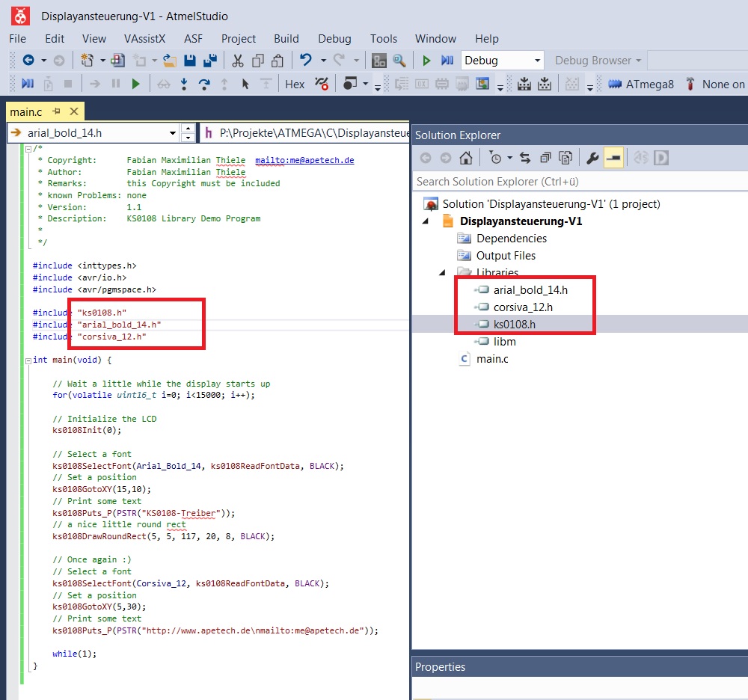
Task: Click the Properties wrench icon in Solution Explorer
Action: click(x=592, y=158)
